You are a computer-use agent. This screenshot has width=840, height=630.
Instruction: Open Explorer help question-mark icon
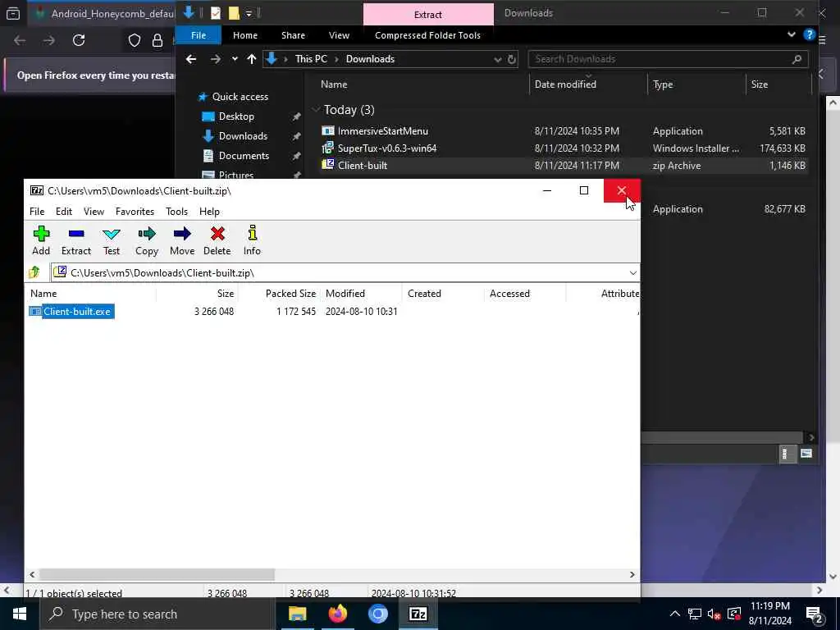point(809,34)
